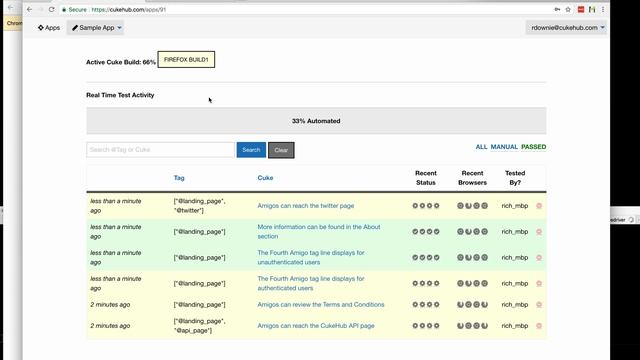Click 'Active Cuke Build: 66%' label
The image size is (640, 360).
pos(121,62)
